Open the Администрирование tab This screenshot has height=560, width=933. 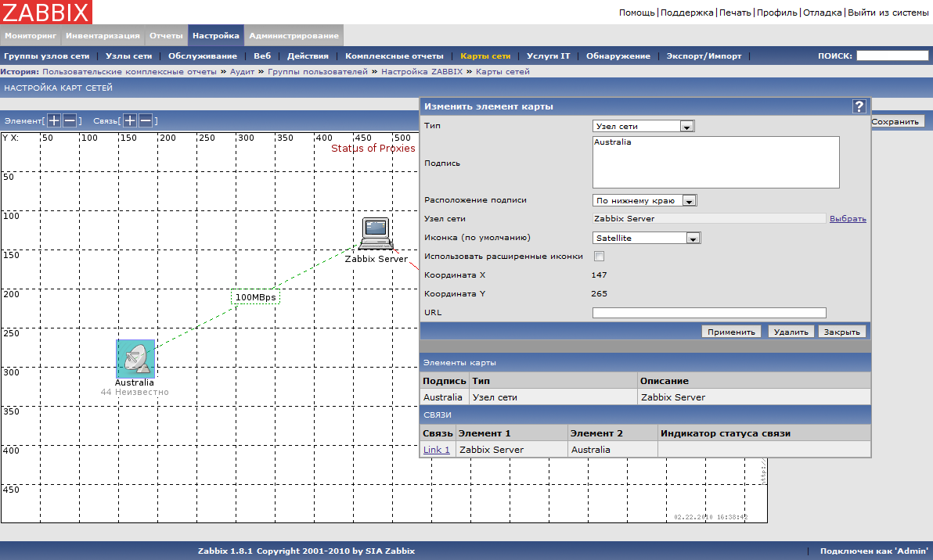click(294, 36)
